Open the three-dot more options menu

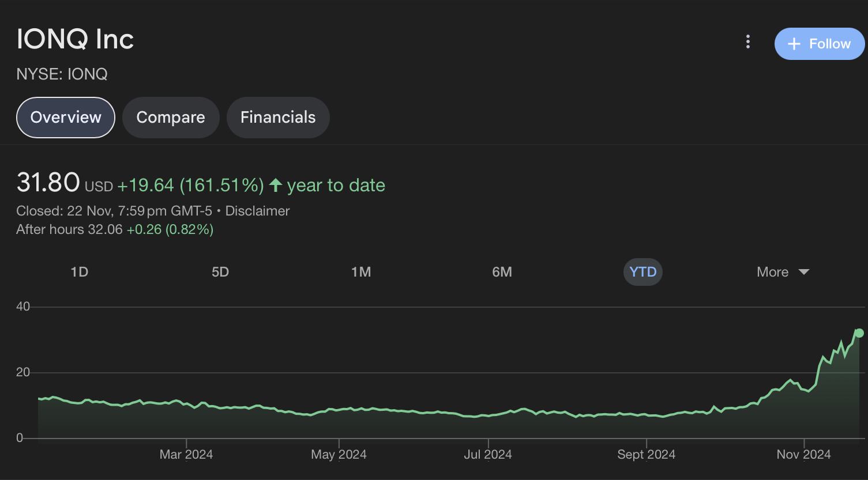pyautogui.click(x=747, y=42)
